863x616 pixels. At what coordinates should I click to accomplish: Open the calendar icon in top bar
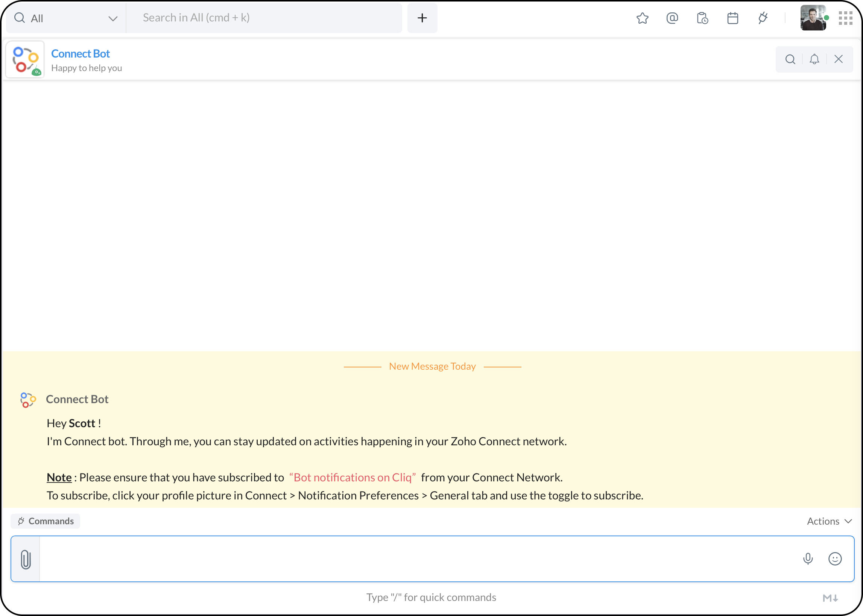click(732, 18)
